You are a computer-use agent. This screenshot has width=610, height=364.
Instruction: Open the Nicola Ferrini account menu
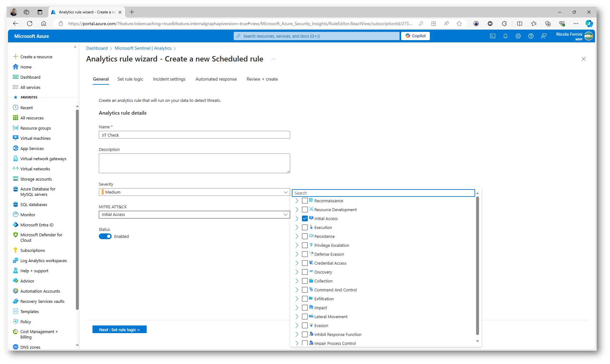coord(574,36)
